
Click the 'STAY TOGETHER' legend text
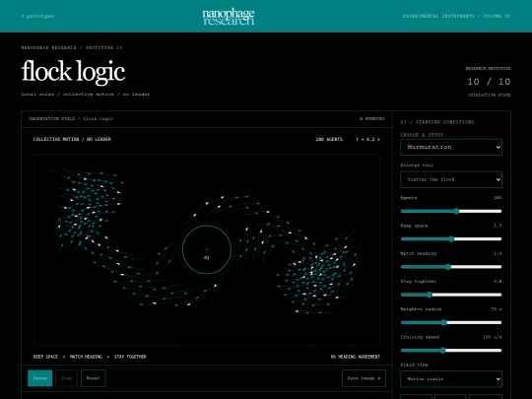click(x=130, y=357)
